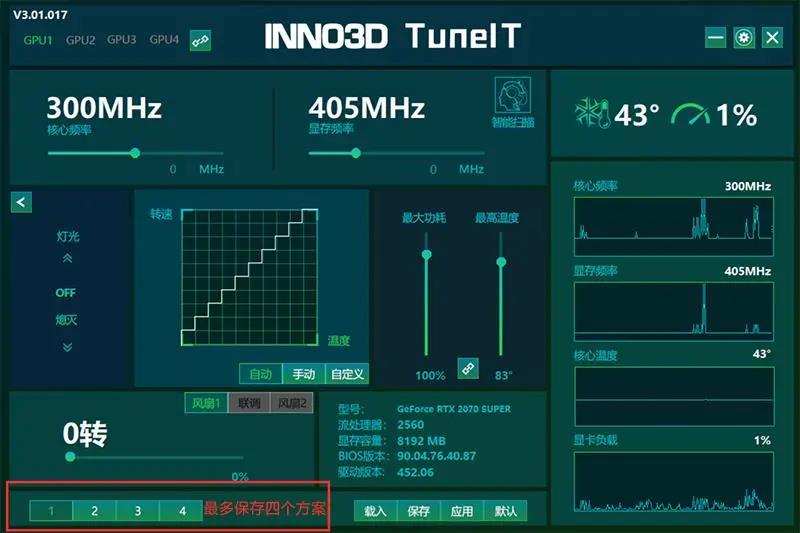Image resolution: width=800 pixels, height=533 pixels.
Task: Open the settings gear icon
Action: [x=744, y=37]
